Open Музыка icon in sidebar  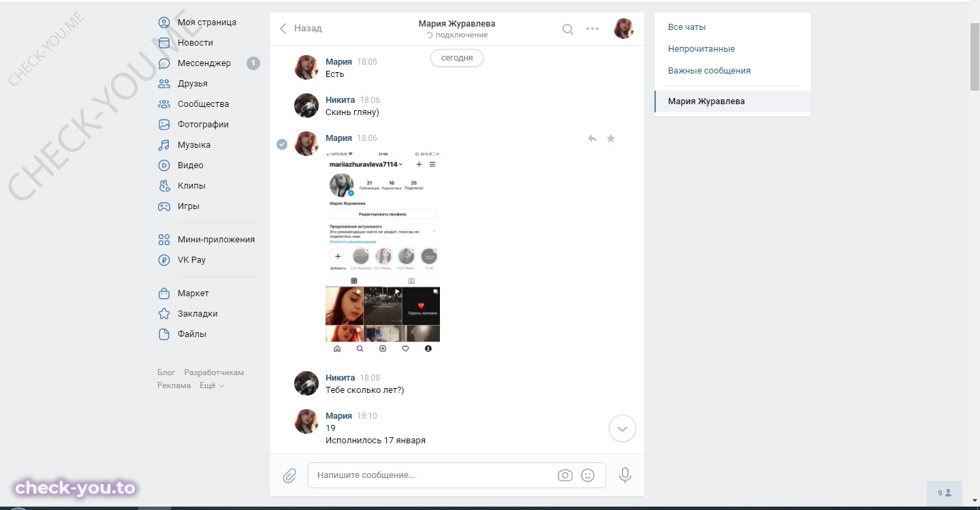click(x=164, y=145)
